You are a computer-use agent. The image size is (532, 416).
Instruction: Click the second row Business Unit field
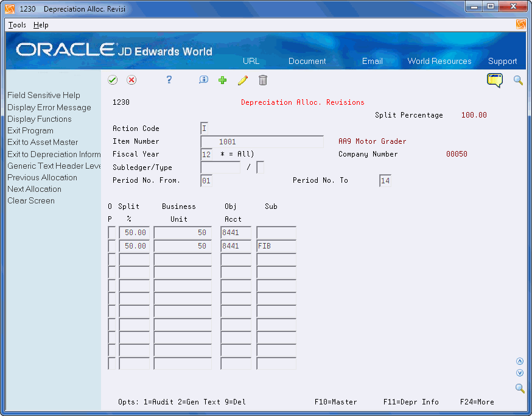(183, 246)
